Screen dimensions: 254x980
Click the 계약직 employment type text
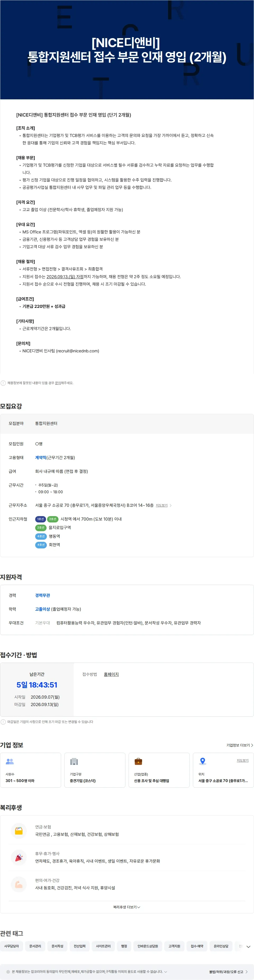(41, 458)
